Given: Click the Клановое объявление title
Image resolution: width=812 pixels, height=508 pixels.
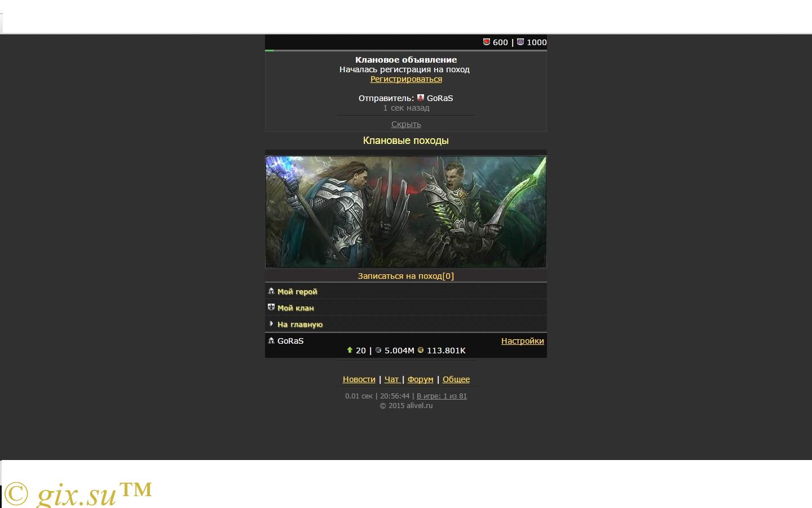Looking at the screenshot, I should pos(406,60).
